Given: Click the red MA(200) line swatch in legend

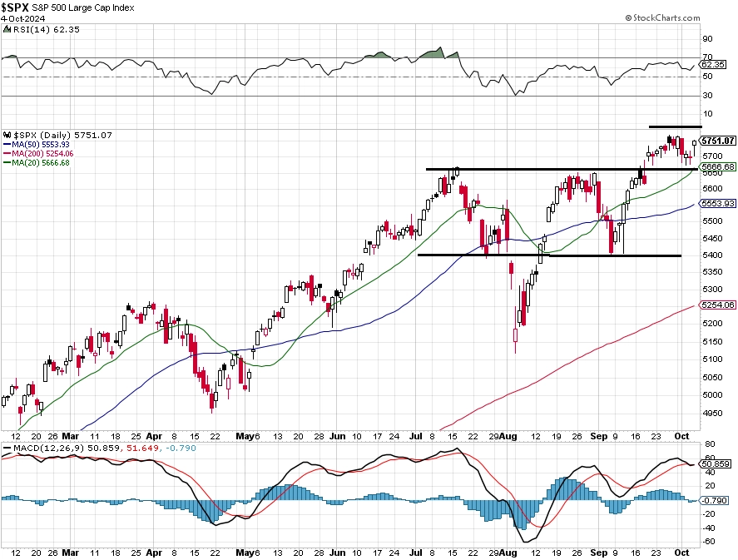Looking at the screenshot, I should 7,154.
